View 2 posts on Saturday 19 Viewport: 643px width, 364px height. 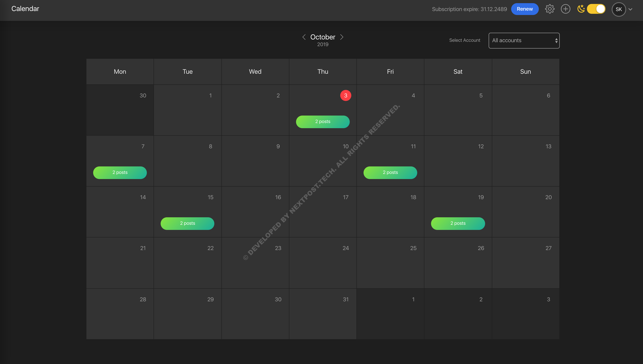tap(458, 223)
